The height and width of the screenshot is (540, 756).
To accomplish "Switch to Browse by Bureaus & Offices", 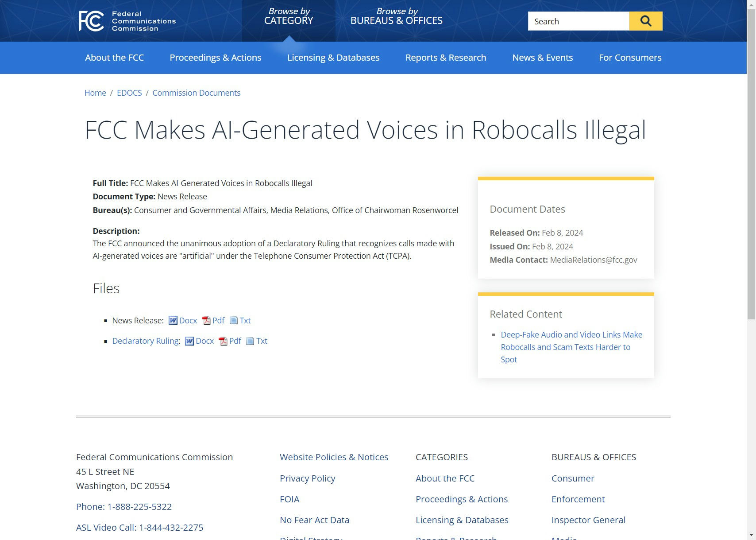I will pyautogui.click(x=396, y=17).
